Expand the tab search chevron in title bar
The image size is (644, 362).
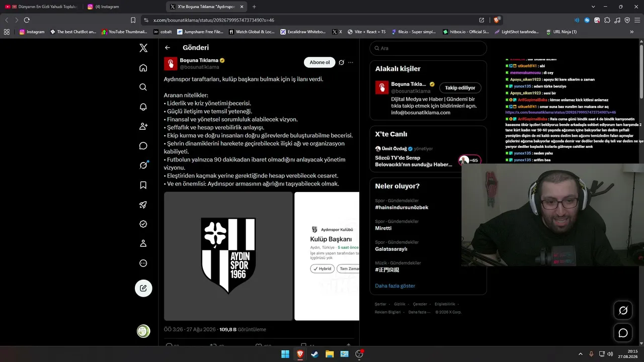click(593, 7)
